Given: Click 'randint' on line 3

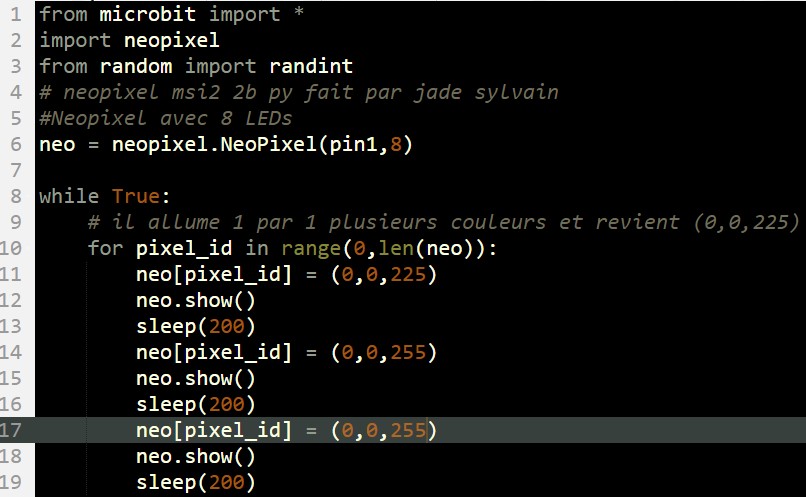Looking at the screenshot, I should [311, 66].
